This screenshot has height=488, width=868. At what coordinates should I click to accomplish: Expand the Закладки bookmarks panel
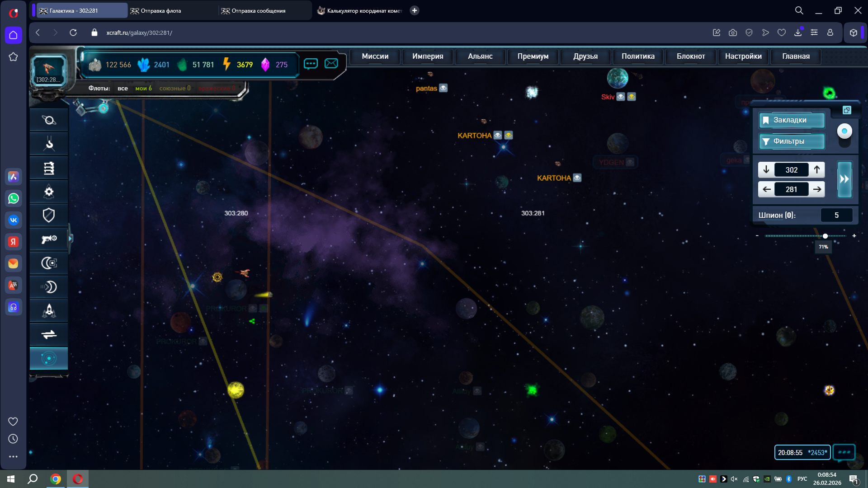(791, 120)
